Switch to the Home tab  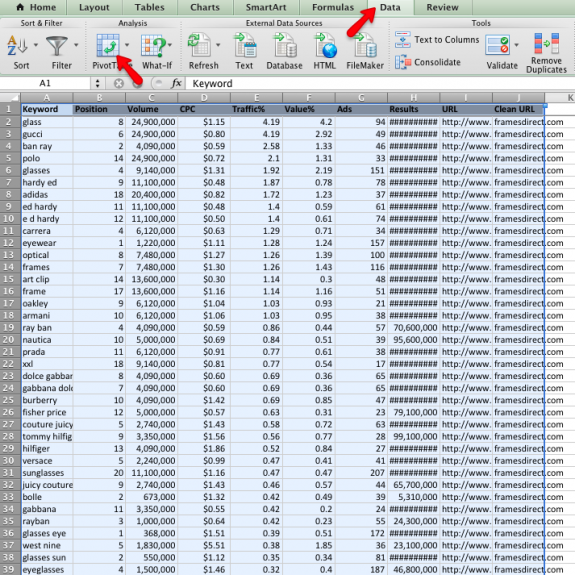point(36,7)
